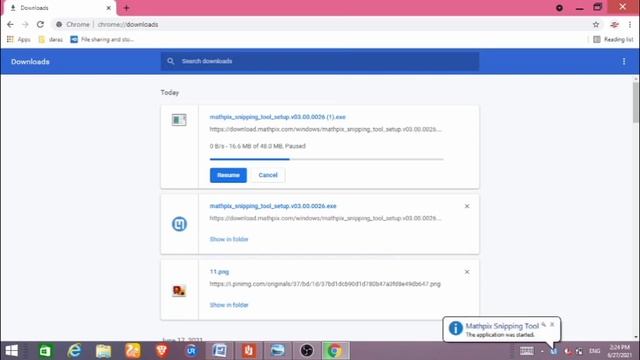This screenshot has width=640, height=360.
Task: Show hidden system tray icons
Action: click(542, 351)
